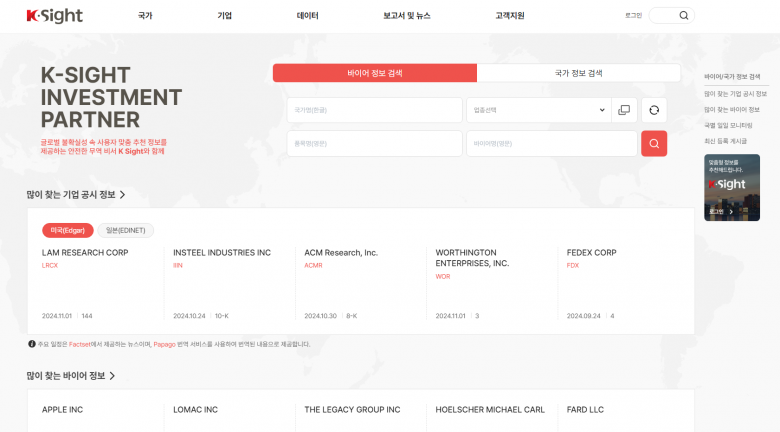
Task: Click the 10-K filing type text
Action: [x=222, y=316]
